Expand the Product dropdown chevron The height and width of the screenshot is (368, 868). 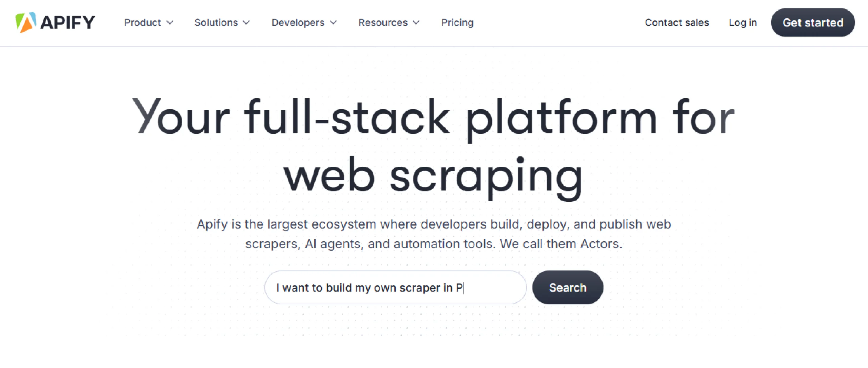click(170, 23)
